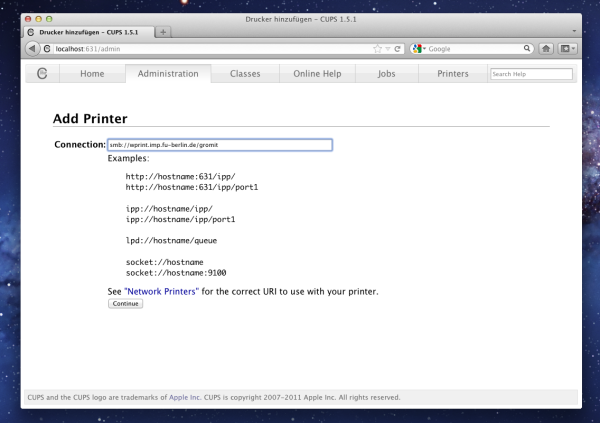Follow the Apple Inc. footer link
This screenshot has height=423, width=600.
pyautogui.click(x=185, y=397)
